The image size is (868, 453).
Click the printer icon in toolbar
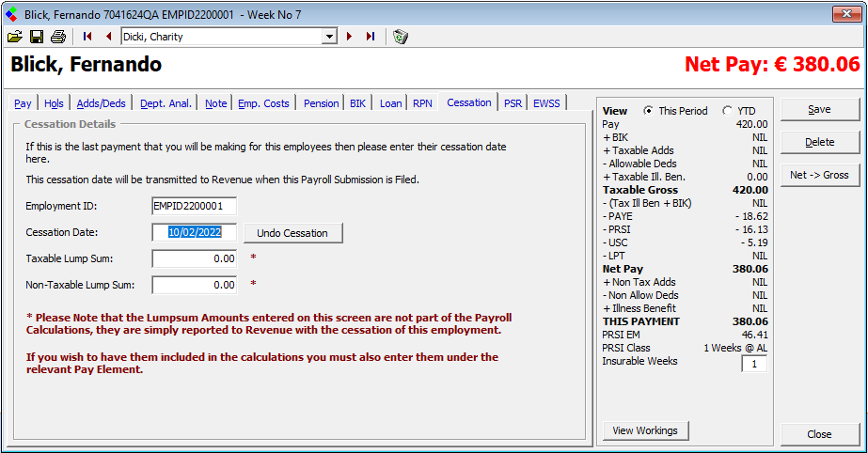point(58,37)
